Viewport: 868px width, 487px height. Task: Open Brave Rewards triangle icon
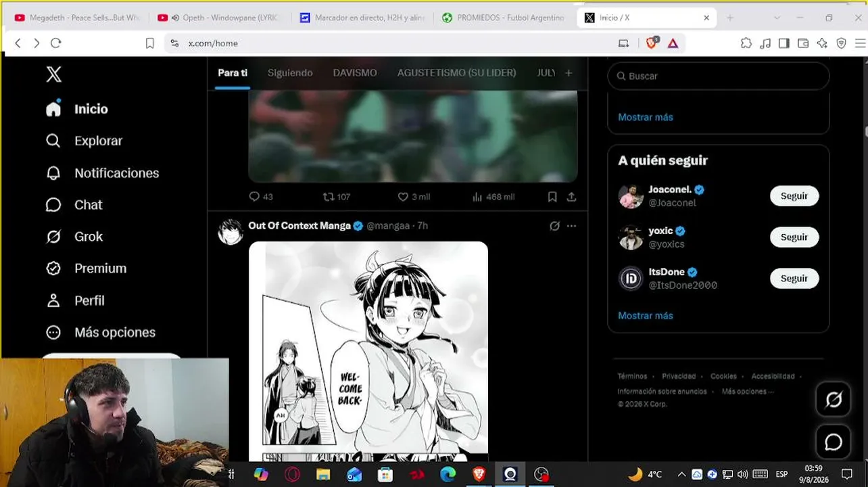[x=673, y=43]
